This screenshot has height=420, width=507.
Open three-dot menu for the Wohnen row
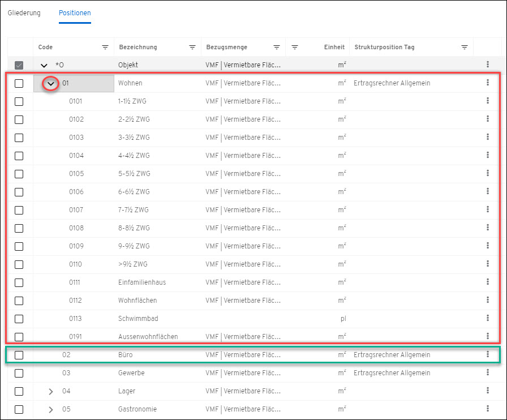tap(488, 83)
